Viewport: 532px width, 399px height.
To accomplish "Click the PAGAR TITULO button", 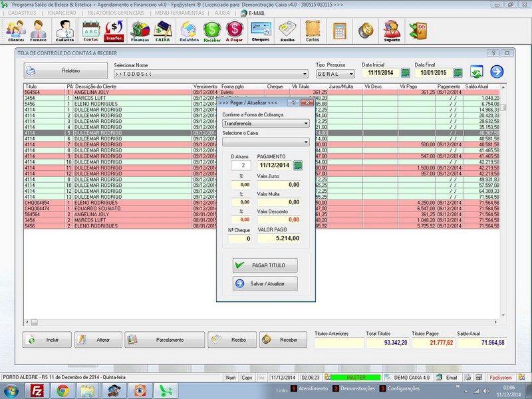I will tap(264, 265).
